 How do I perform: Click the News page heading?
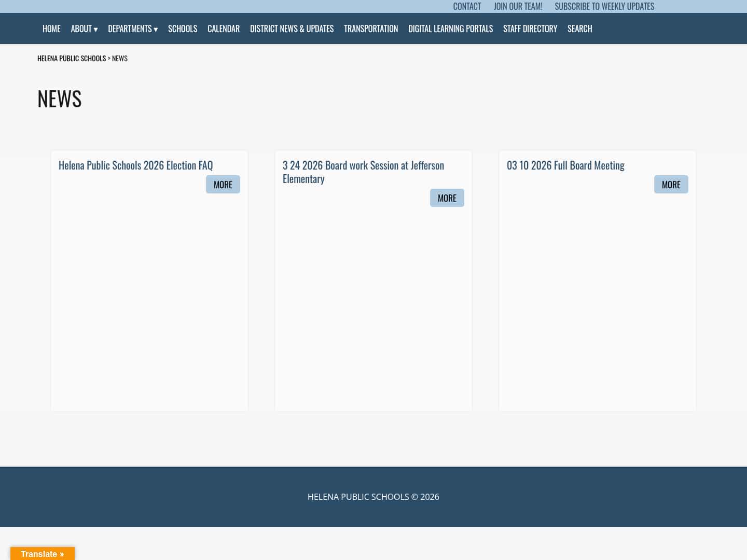click(x=60, y=99)
